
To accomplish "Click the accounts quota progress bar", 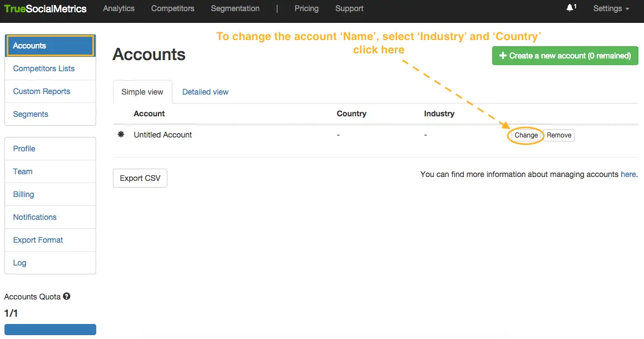I will point(50,330).
